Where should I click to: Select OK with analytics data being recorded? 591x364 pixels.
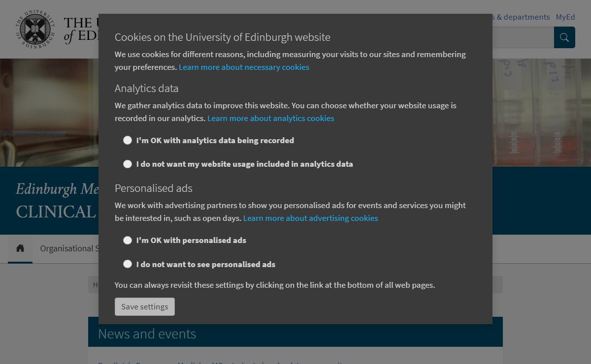tap(128, 140)
